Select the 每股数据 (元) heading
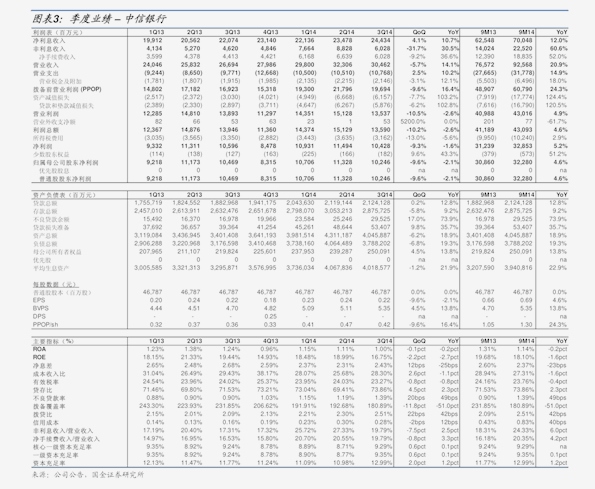Image resolution: width=595 pixels, height=489 pixels. point(56,284)
